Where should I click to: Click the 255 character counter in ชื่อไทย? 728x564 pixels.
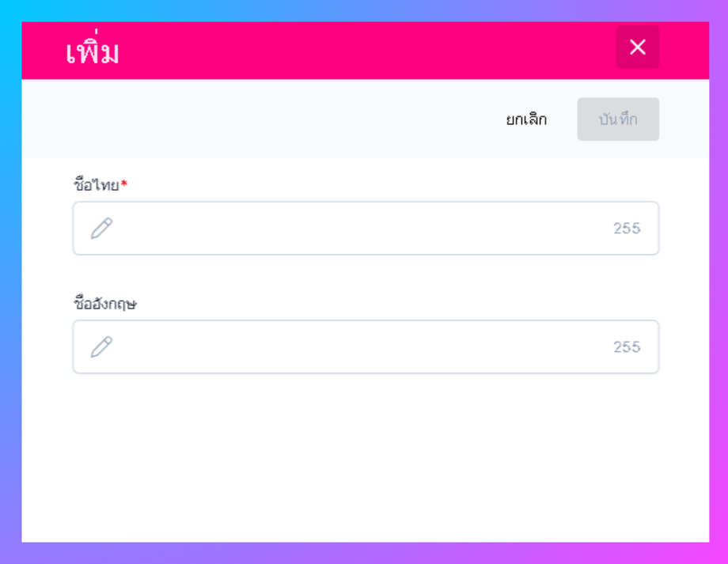coord(627,229)
